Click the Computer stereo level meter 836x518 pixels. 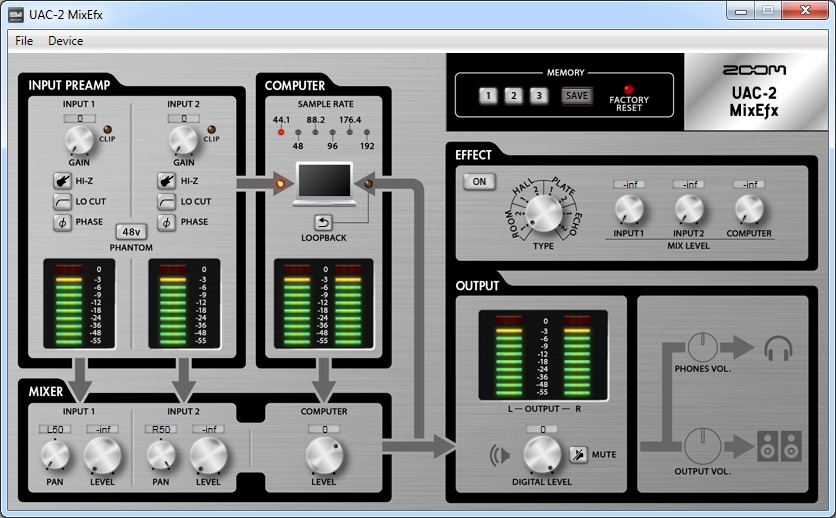(323, 304)
